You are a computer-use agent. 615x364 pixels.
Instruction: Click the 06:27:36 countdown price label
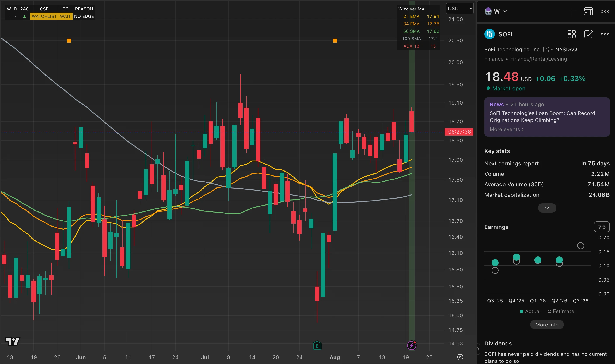tap(459, 132)
